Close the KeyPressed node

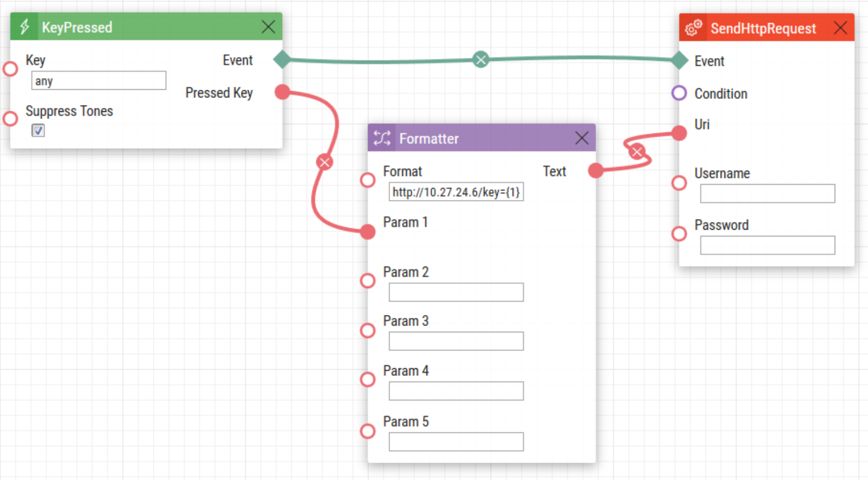pos(268,27)
